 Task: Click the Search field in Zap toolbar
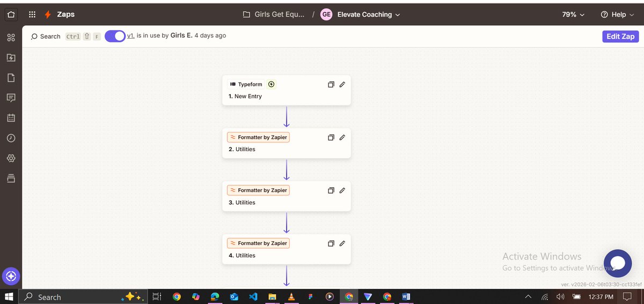click(x=65, y=36)
